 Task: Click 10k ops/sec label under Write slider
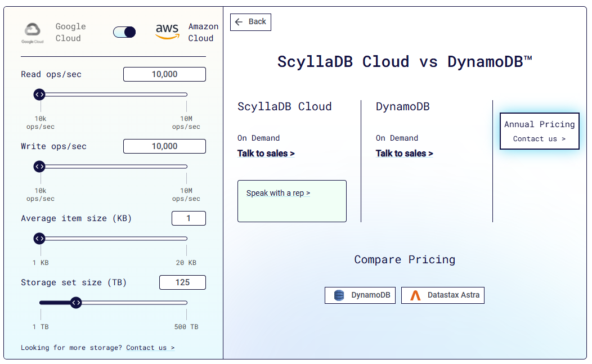tap(41, 195)
